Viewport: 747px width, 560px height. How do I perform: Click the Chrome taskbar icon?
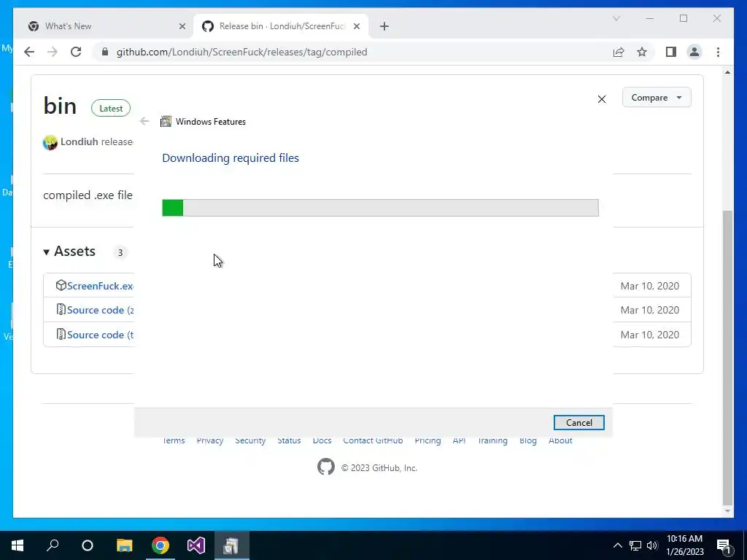pyautogui.click(x=160, y=545)
